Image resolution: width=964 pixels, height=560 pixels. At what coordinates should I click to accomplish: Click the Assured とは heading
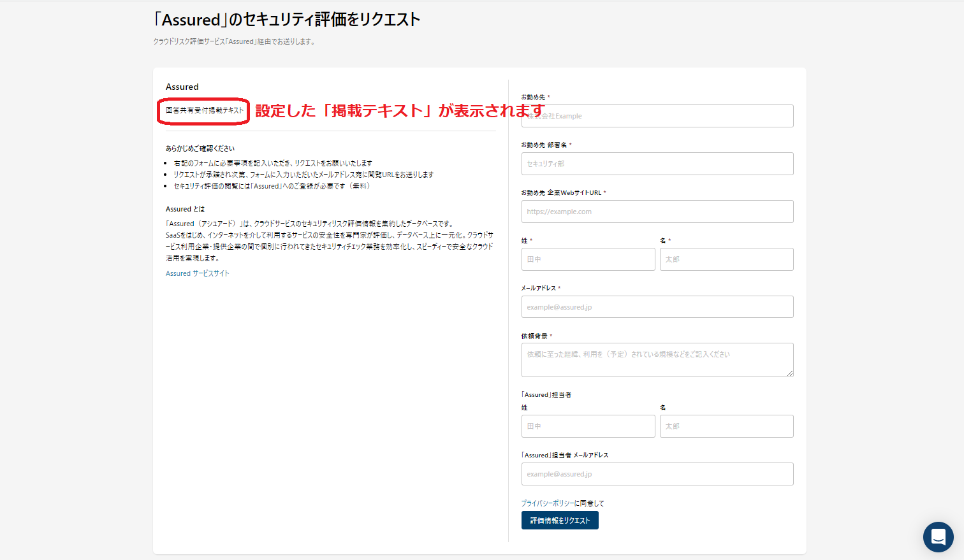tap(185, 209)
